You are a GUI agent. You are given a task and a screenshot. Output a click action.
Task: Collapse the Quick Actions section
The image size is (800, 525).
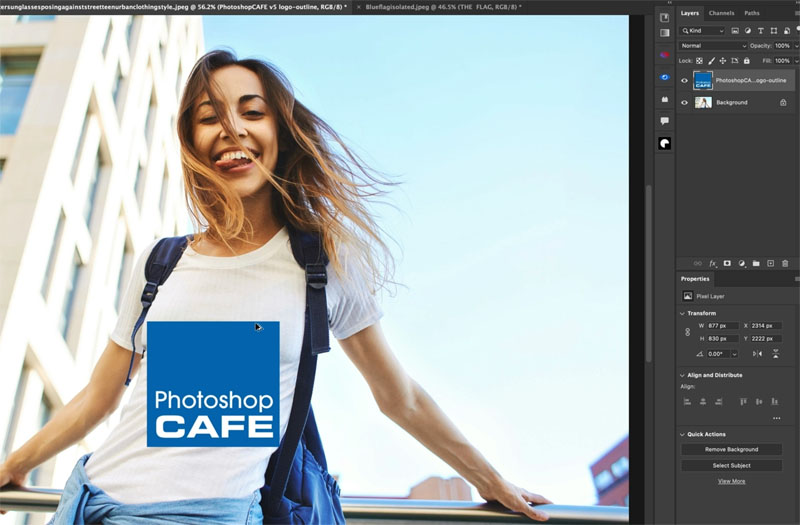[682, 434]
